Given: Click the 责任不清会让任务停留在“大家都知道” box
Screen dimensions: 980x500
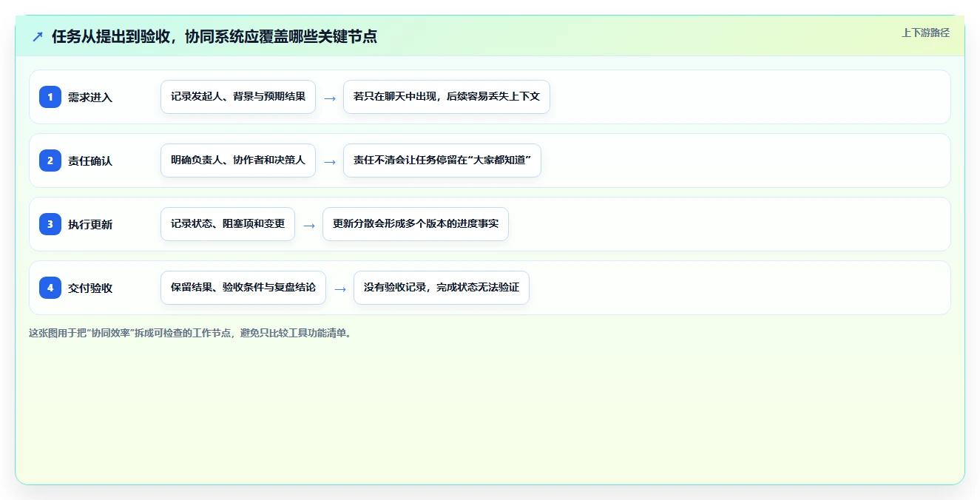Looking at the screenshot, I should (x=442, y=161).
